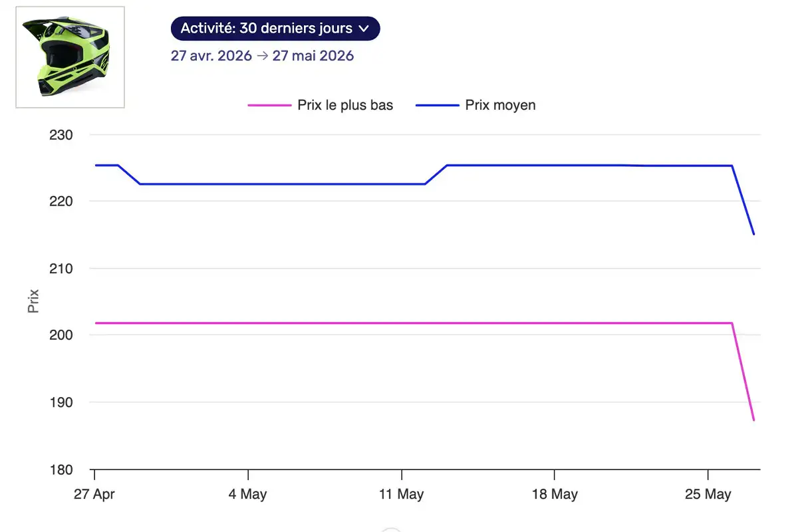
Task: Select the date range 27 avr. 2026 → 27 mai 2026
Action: [262, 55]
